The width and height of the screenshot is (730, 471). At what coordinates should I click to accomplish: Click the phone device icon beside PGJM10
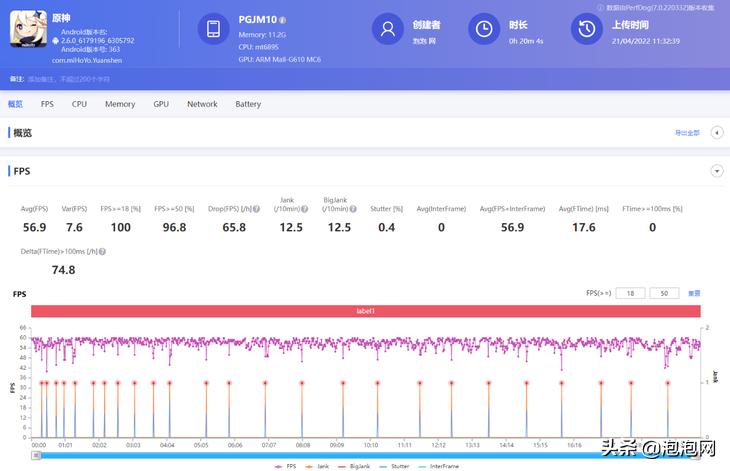(213, 29)
